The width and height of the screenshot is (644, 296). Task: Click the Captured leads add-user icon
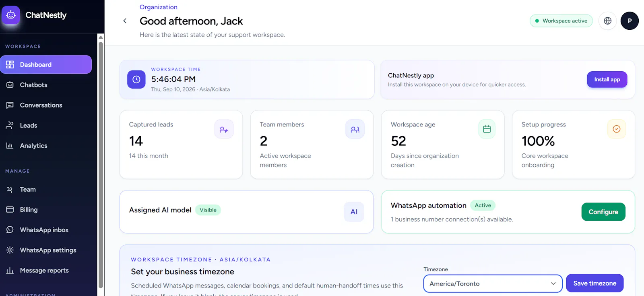(x=224, y=129)
